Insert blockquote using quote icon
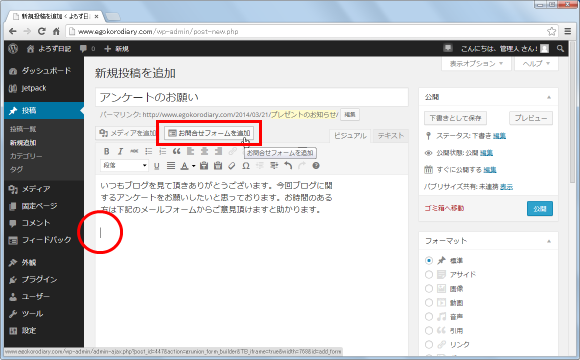Screen dimensions: 580x360 point(176,151)
